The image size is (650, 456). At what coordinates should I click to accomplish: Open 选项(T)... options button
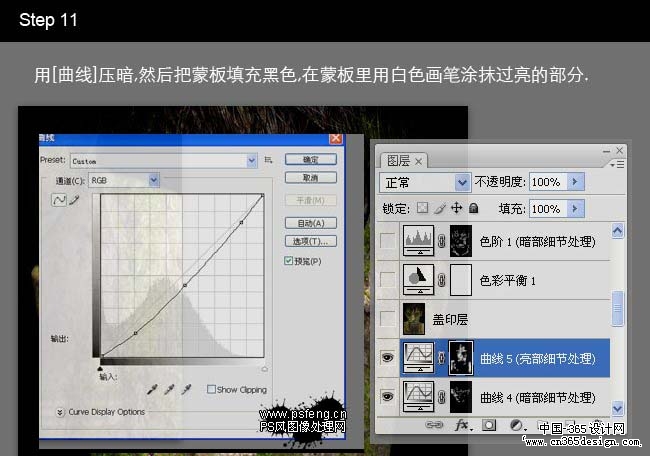(310, 241)
